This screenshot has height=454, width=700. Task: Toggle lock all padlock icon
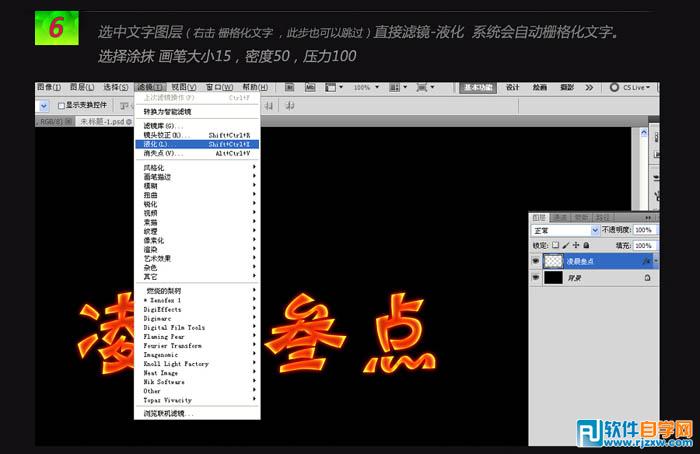pyautogui.click(x=586, y=245)
